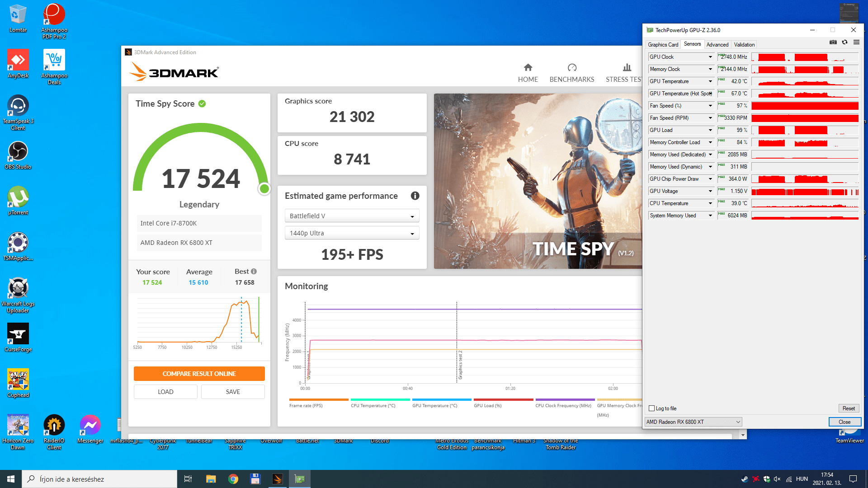Click the Chrome icon in the taskbar
This screenshot has width=868, height=488.
(x=233, y=479)
